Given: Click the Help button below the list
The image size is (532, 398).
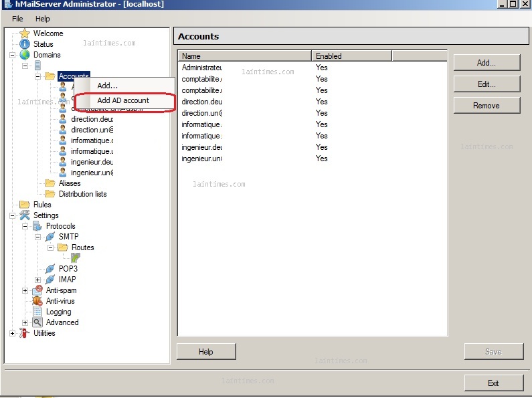Looking at the screenshot, I should click(206, 352).
